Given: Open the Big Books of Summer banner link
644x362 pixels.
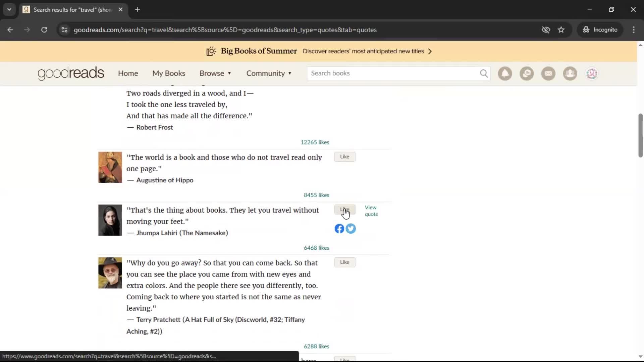Looking at the screenshot, I should pyautogui.click(x=319, y=51).
